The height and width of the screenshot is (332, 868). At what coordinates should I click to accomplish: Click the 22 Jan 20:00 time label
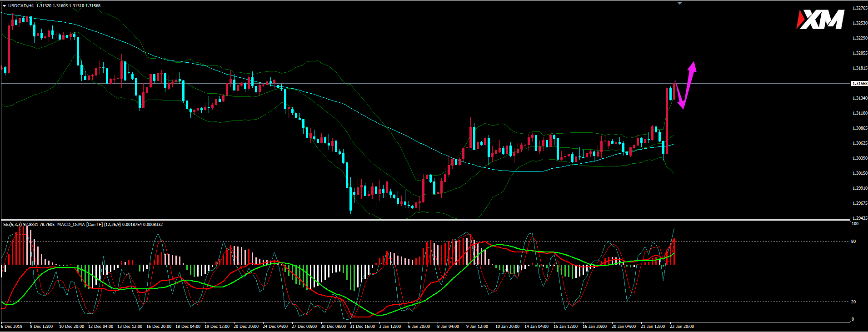click(681, 326)
